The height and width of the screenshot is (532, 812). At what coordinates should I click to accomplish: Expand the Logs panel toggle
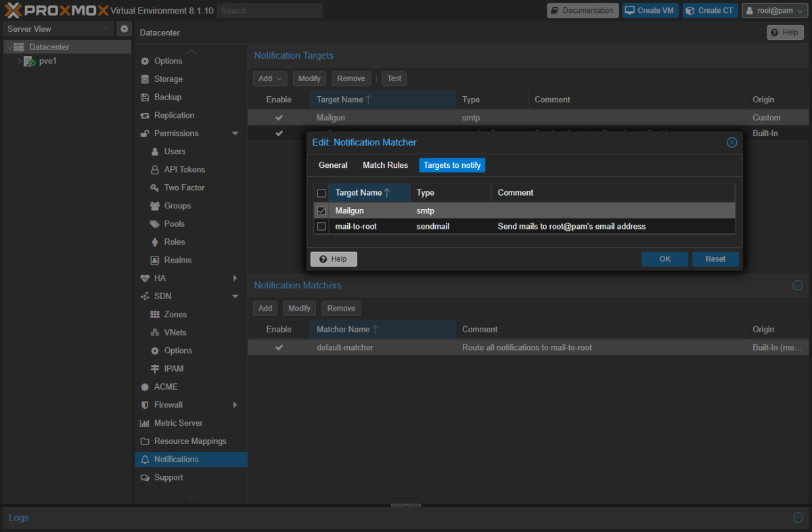point(798,518)
